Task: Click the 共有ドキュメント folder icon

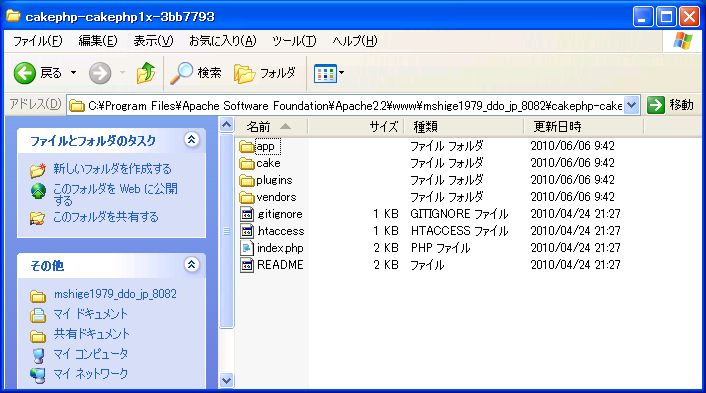Action: pos(38,336)
